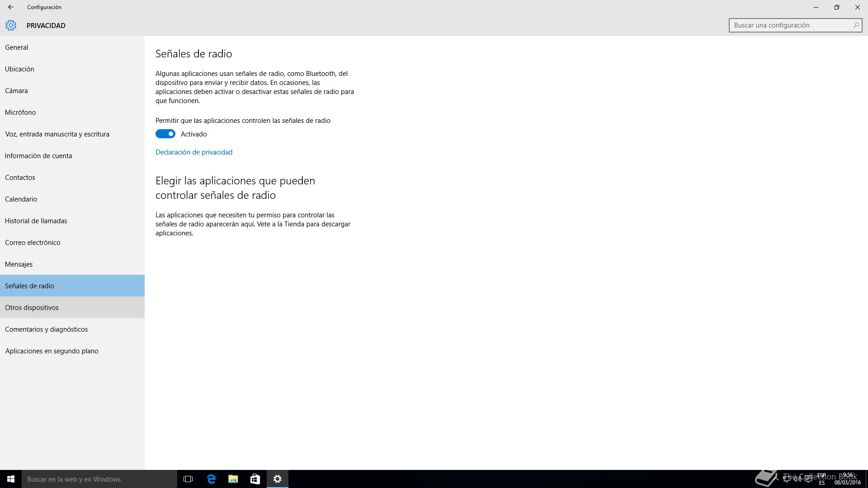This screenshot has width=868, height=488.
Task: Open File Explorer from taskbar
Action: (x=233, y=479)
